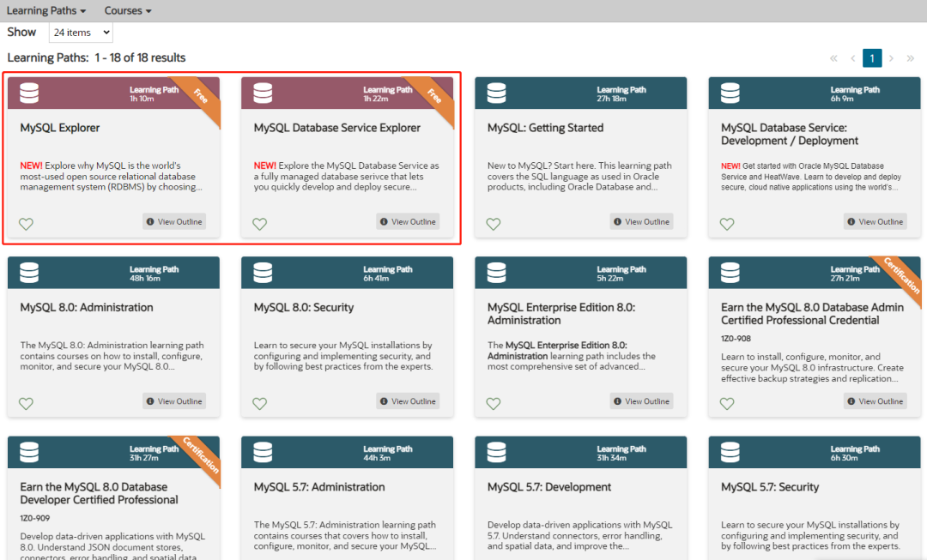Favorite MySQL 8.0: Security with heart icon
The width and height of the screenshot is (927, 560).
click(259, 403)
